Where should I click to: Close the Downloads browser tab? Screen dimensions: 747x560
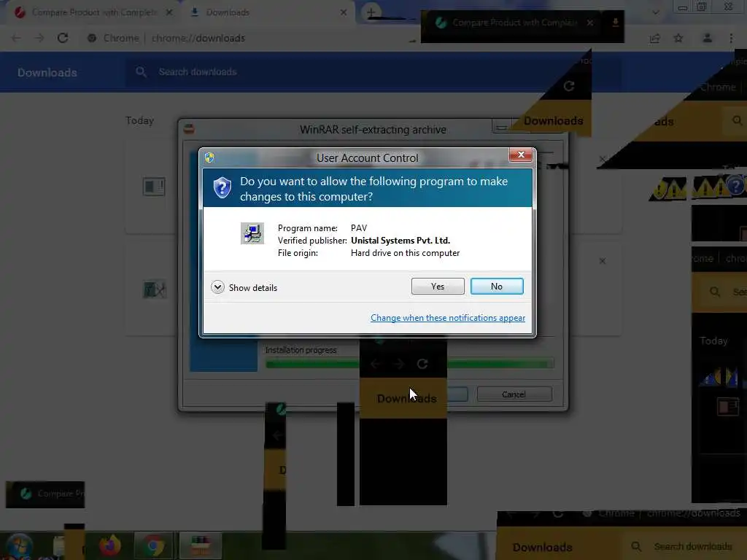[x=344, y=12]
